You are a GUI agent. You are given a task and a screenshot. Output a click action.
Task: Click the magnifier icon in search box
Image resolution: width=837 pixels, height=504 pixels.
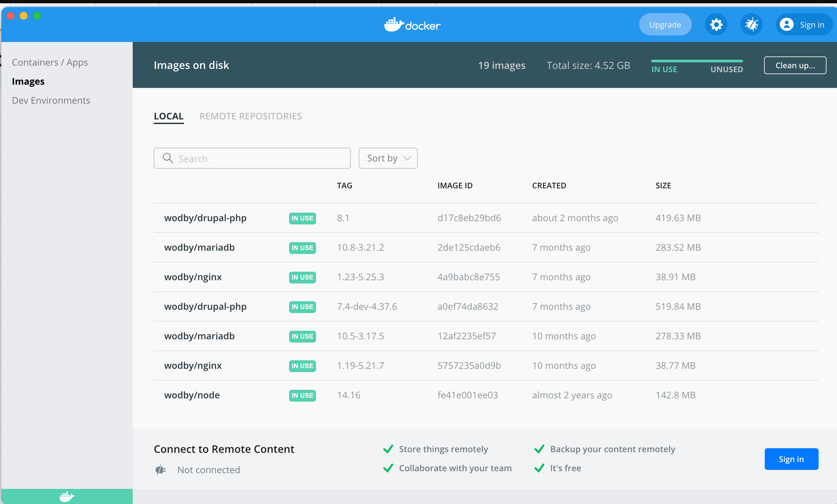[168, 158]
